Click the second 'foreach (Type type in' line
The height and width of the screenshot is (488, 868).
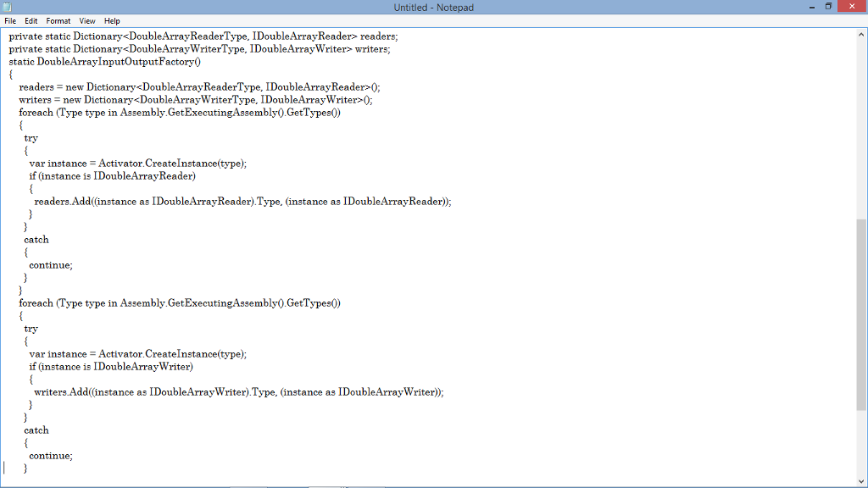pyautogui.click(x=180, y=303)
